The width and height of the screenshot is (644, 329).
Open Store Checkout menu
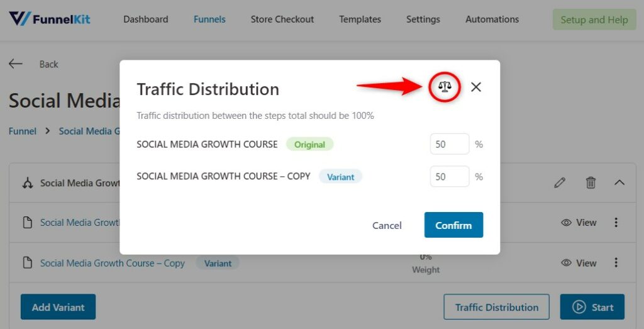tap(282, 20)
